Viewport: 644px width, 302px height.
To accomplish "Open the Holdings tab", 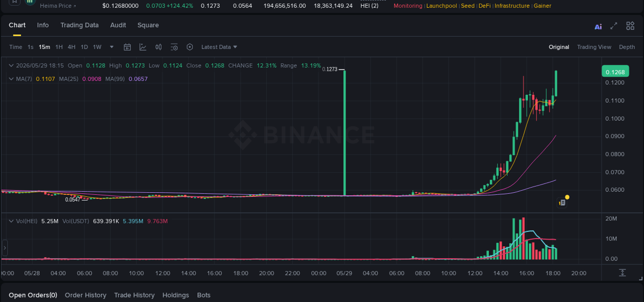I will [x=176, y=295].
